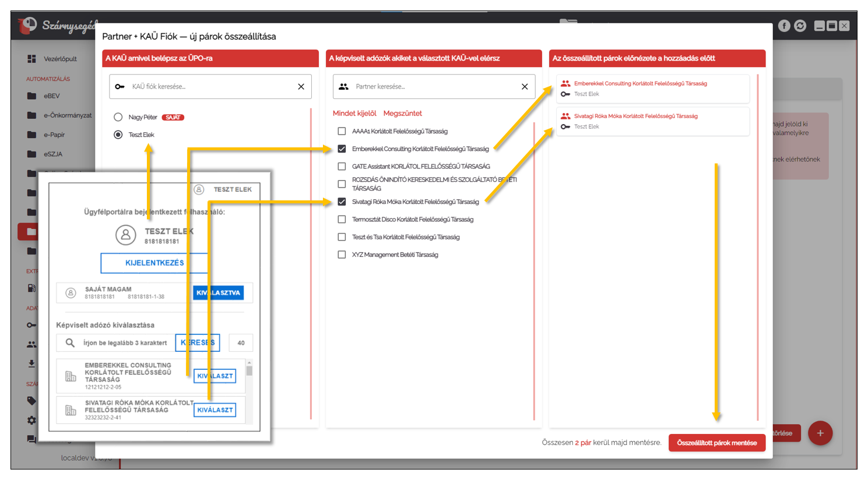The height and width of the screenshot is (480, 868).
Task: Clear the KAÜ fiók search field
Action: (301, 87)
